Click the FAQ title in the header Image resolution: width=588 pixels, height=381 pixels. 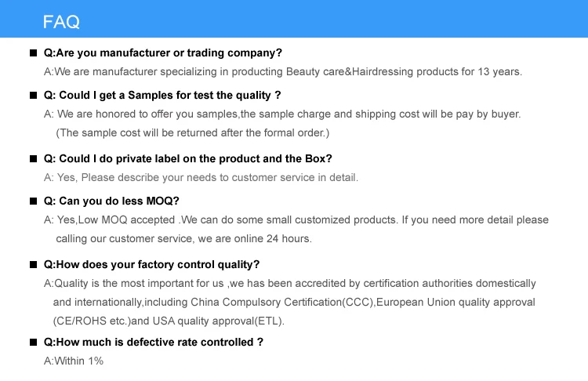pyautogui.click(x=61, y=22)
